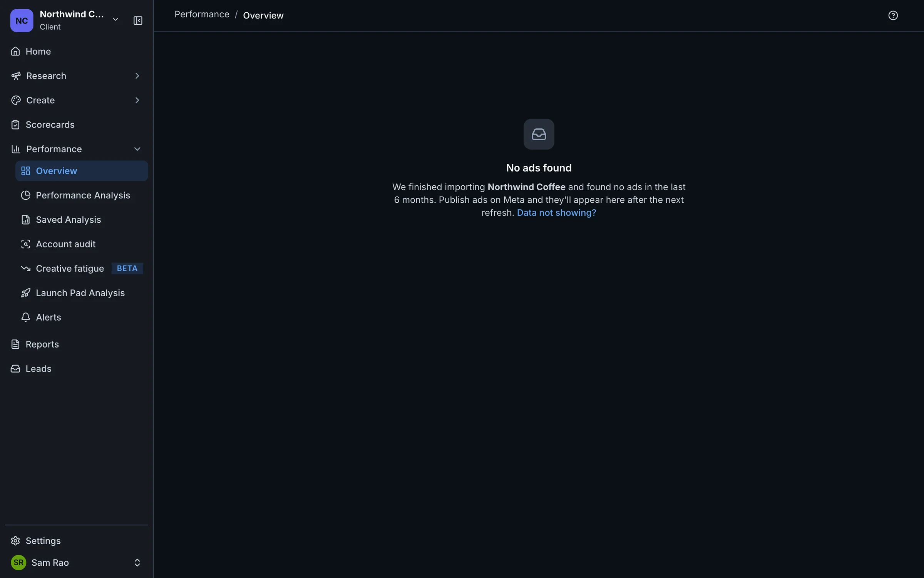This screenshot has height=578, width=924.
Task: Click the 'Northwind C...' workspace name
Action: pos(72,14)
